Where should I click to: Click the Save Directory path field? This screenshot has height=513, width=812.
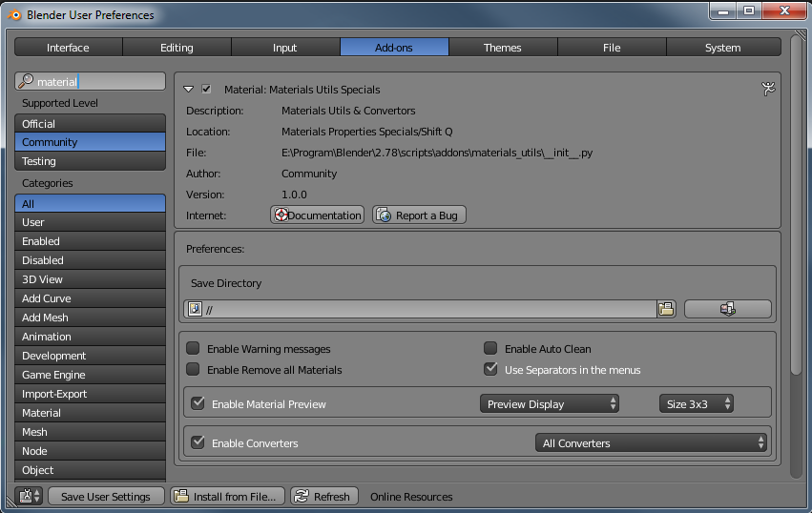pyautogui.click(x=421, y=309)
